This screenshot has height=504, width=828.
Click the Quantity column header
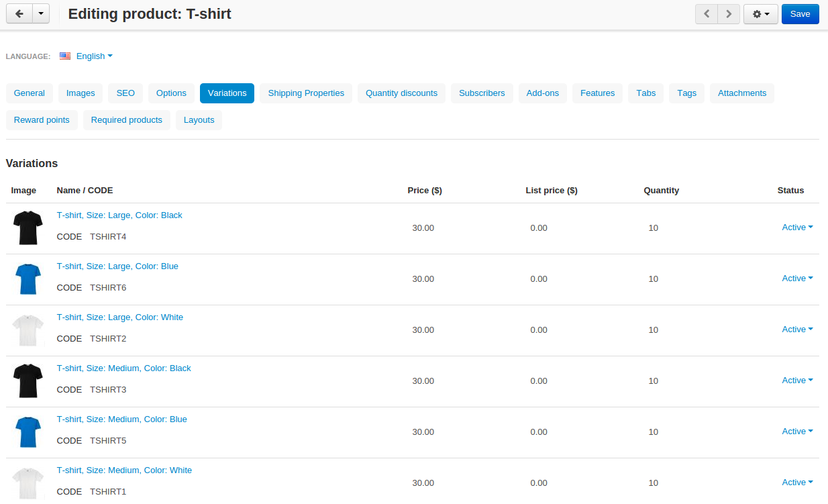[x=662, y=191]
